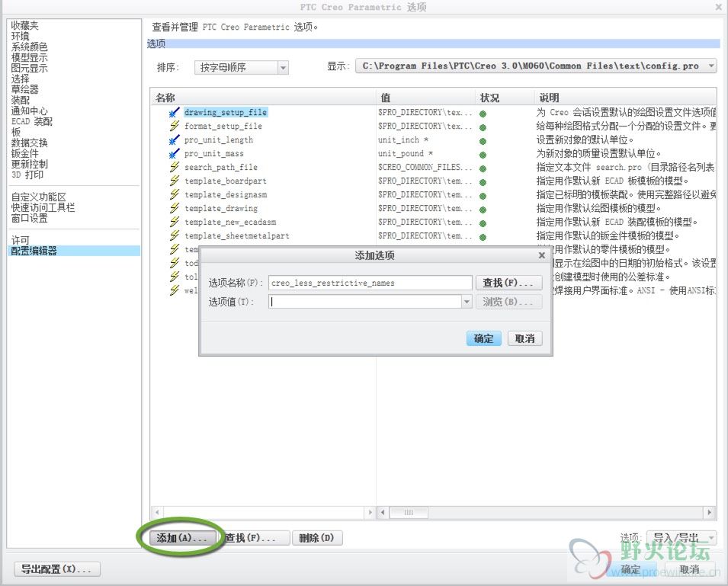Click the lightning icon beside format_setup_file
The width and height of the screenshot is (728, 586).
point(174,126)
